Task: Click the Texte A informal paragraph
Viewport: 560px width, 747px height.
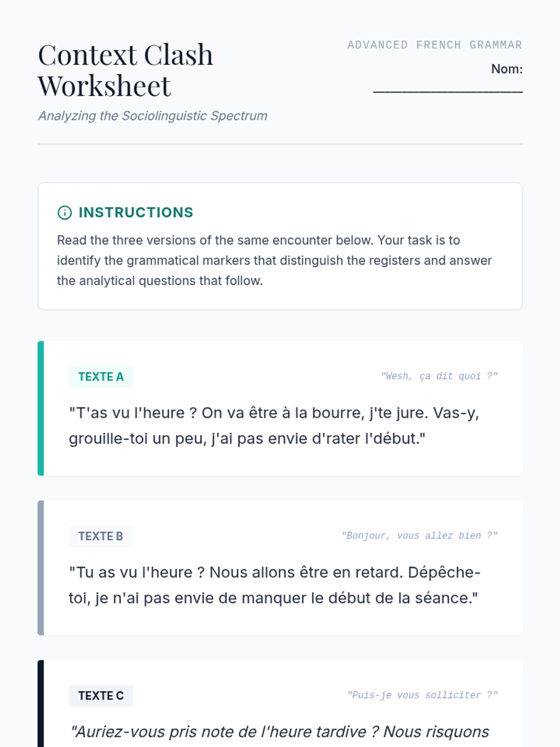Action: click(274, 426)
